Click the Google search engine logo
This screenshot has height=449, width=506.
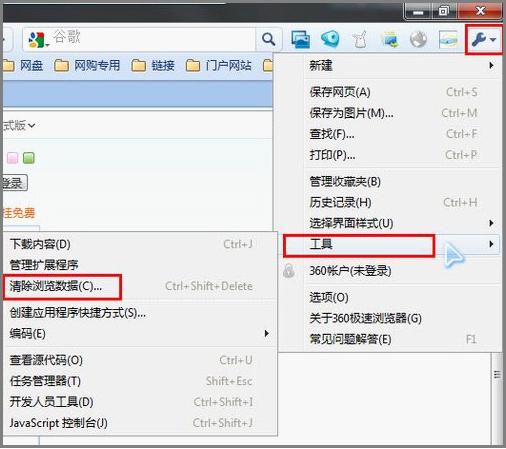pyautogui.click(x=37, y=40)
